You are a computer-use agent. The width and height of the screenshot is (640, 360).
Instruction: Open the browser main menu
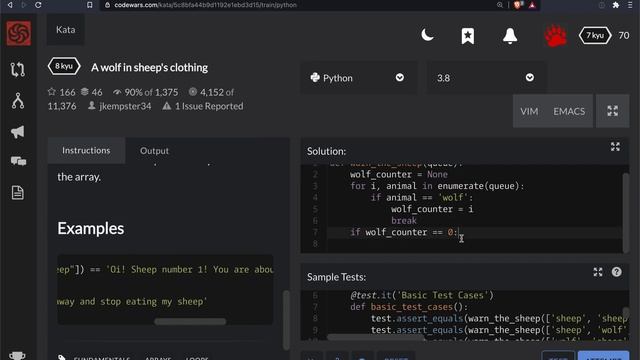[630, 5]
